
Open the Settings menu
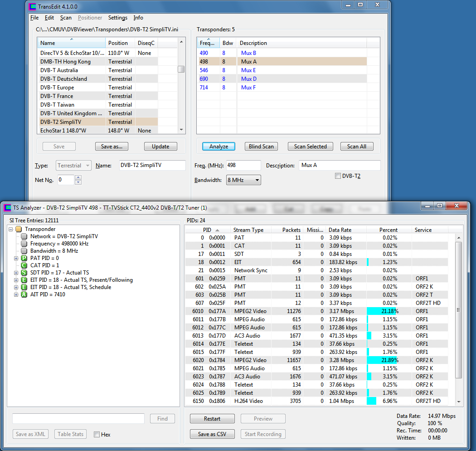(x=117, y=18)
